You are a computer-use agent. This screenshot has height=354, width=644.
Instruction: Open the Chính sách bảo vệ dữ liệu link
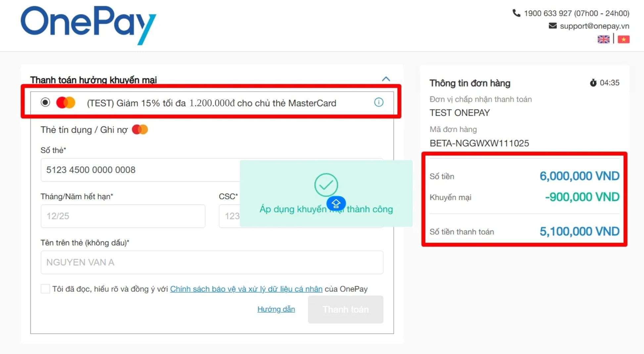pos(246,289)
